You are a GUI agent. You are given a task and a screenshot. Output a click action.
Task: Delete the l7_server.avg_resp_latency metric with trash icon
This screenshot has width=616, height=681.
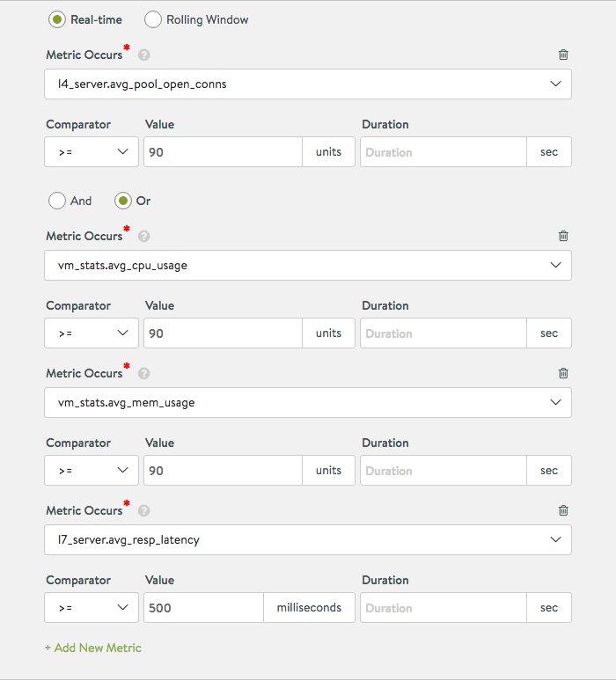[x=563, y=510]
